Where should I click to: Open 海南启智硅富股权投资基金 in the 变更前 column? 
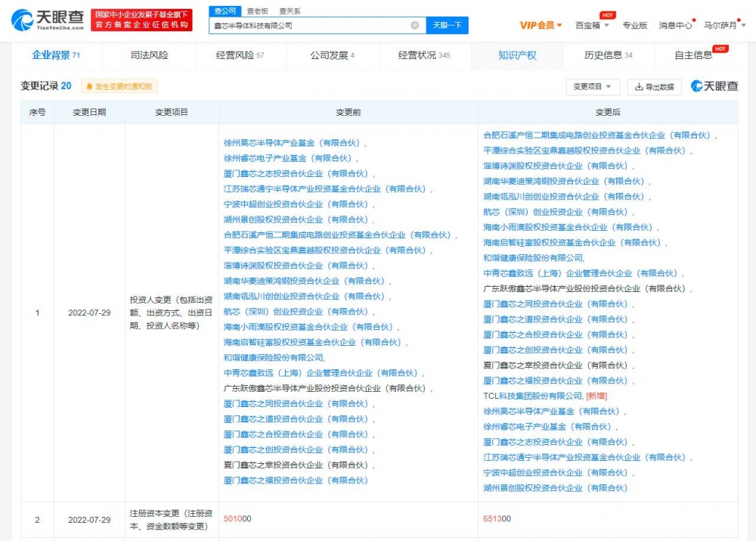(x=312, y=343)
